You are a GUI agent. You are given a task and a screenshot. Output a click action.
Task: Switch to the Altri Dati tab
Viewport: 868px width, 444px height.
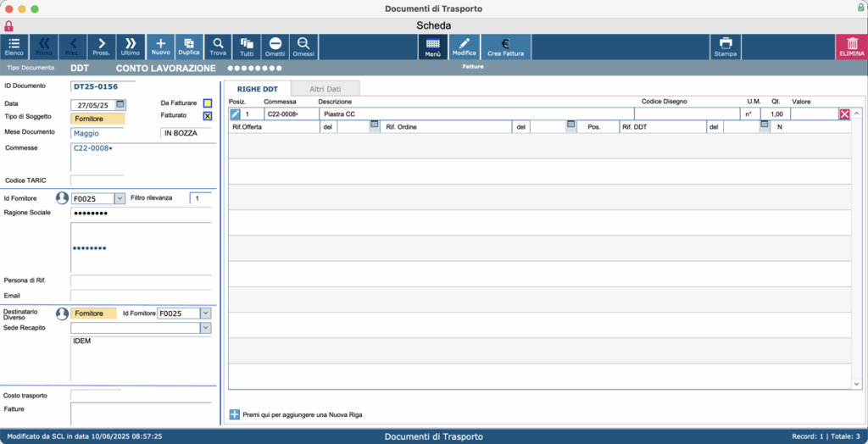pyautogui.click(x=325, y=89)
